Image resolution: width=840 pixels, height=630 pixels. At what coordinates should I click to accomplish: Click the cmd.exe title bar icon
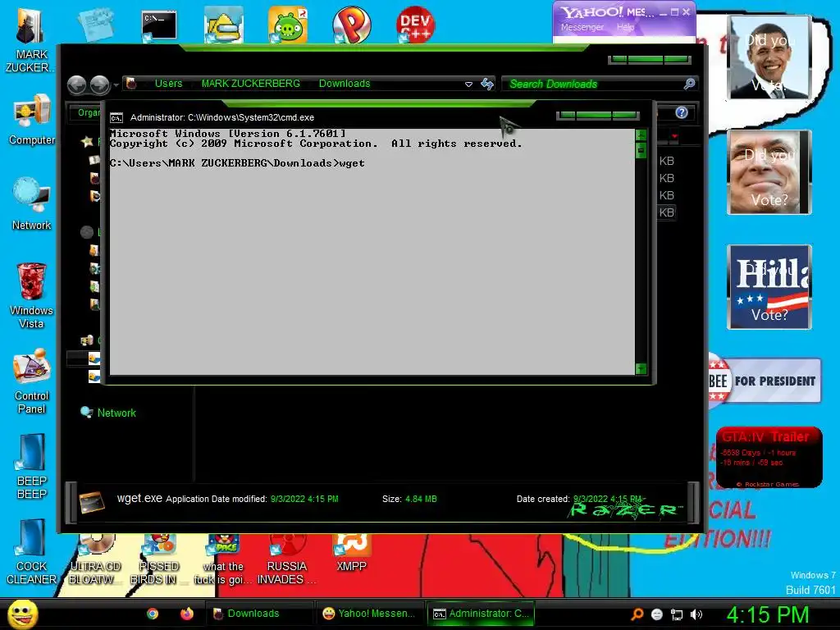(116, 118)
